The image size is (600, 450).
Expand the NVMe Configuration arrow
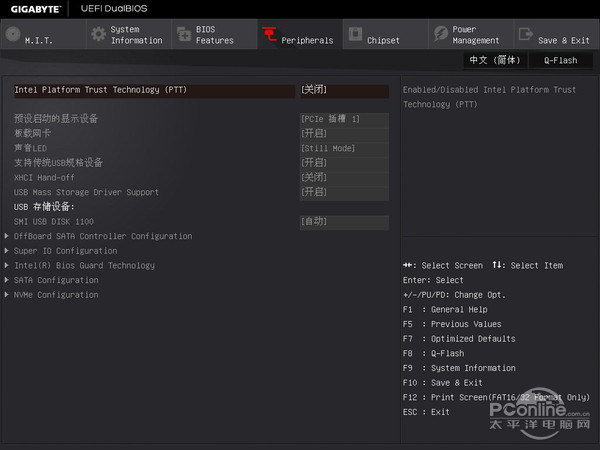click(x=7, y=295)
